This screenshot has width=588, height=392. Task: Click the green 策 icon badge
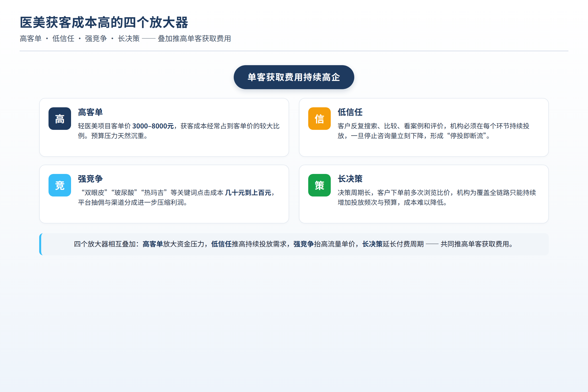319,185
